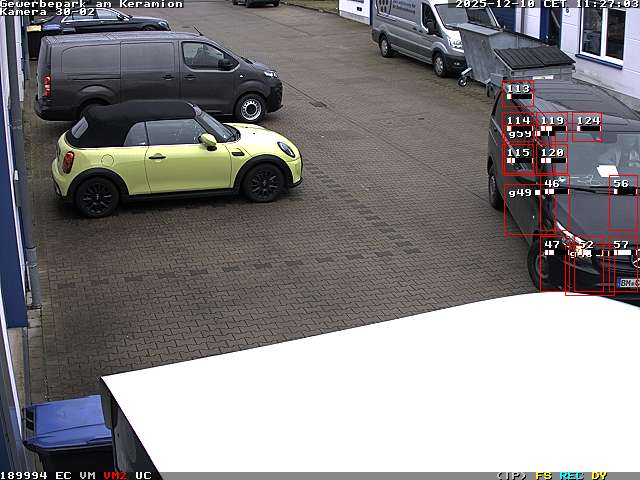Click the camera name Gewerbepark an Keramion
The width and height of the screenshot is (640, 480).
click(92, 4)
